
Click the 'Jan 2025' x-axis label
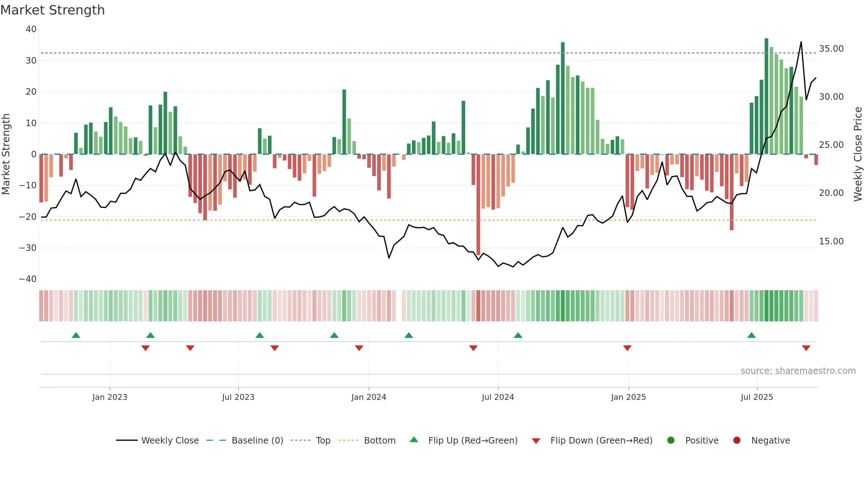[x=629, y=397]
